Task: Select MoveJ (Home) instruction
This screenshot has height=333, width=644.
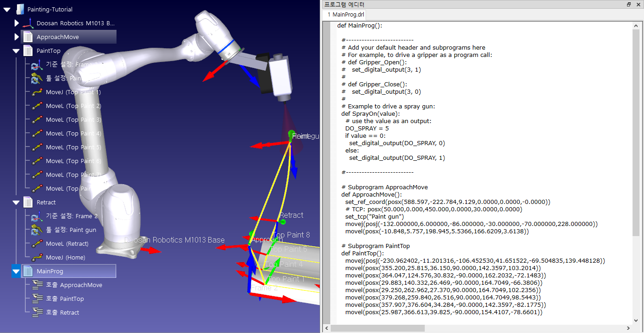Action: (65, 258)
